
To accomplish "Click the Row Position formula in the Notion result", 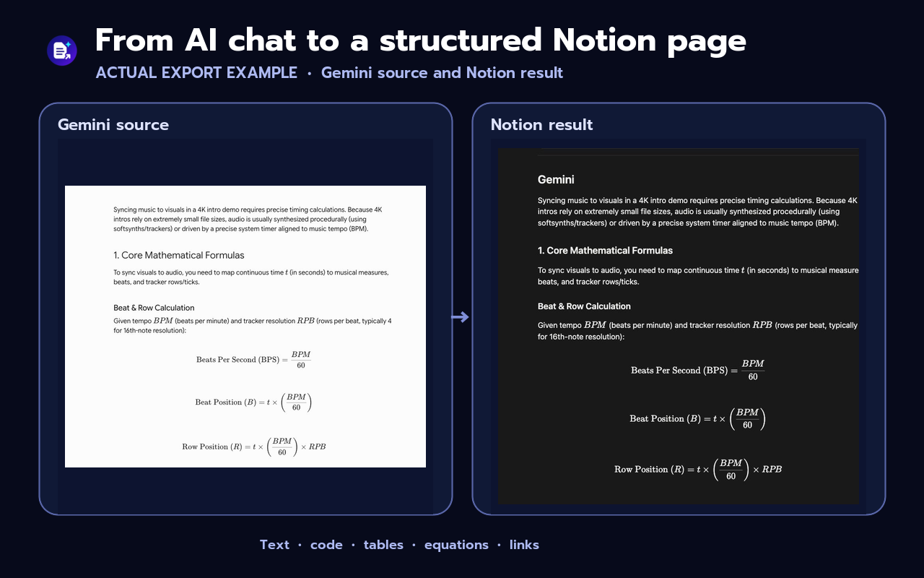I will tap(698, 470).
